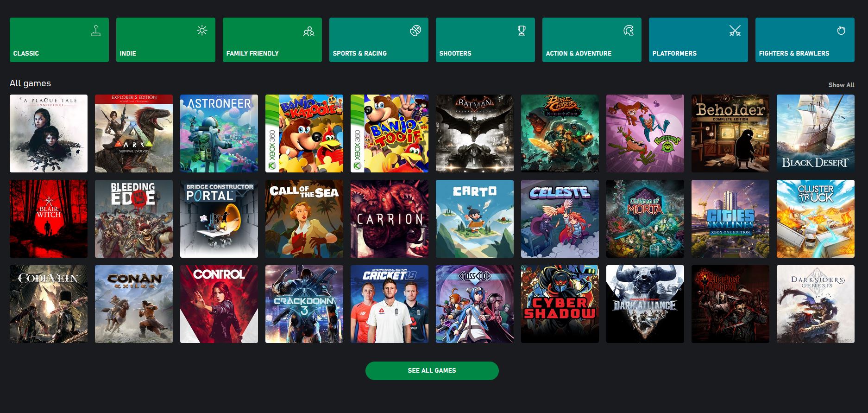Click the fist icon on Fighters & Brawlers
This screenshot has width=868, height=413.
tap(841, 31)
